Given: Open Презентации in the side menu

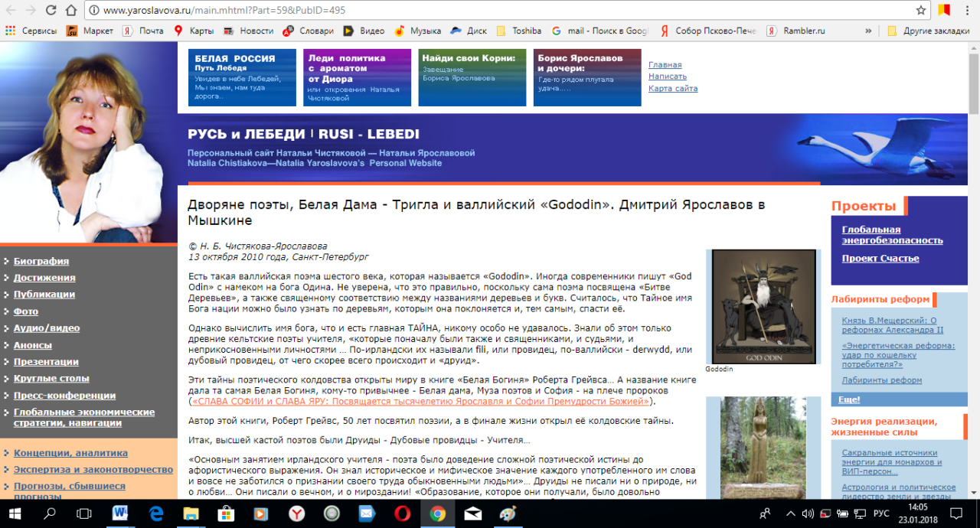Looking at the screenshot, I should click(46, 362).
